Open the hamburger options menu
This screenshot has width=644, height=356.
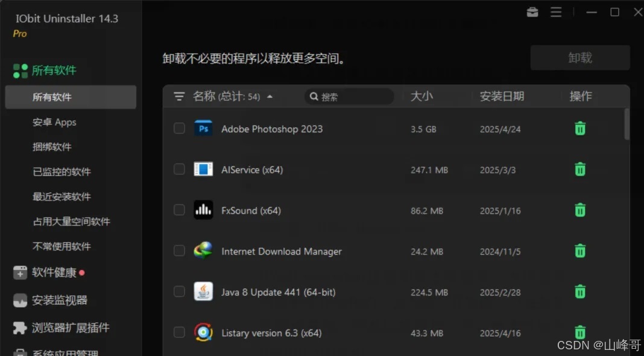(x=556, y=12)
